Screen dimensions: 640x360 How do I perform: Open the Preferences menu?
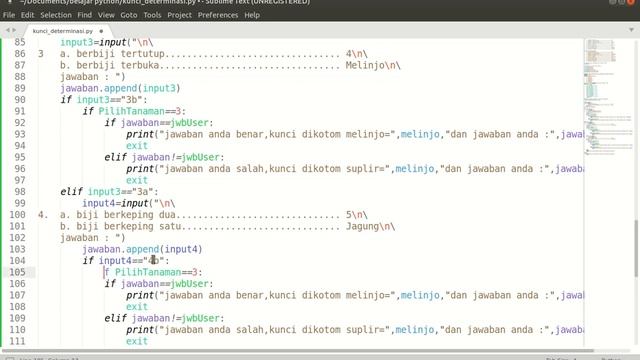218,15
